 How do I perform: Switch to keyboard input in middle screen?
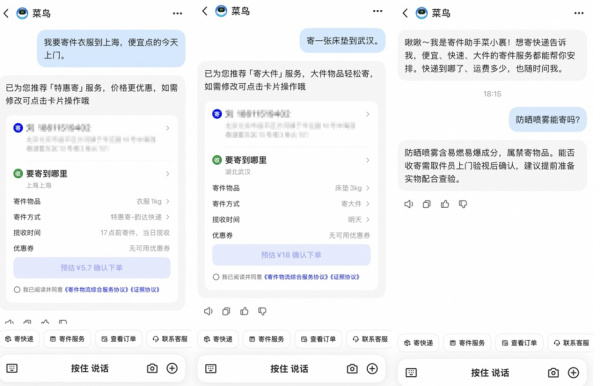point(211,368)
